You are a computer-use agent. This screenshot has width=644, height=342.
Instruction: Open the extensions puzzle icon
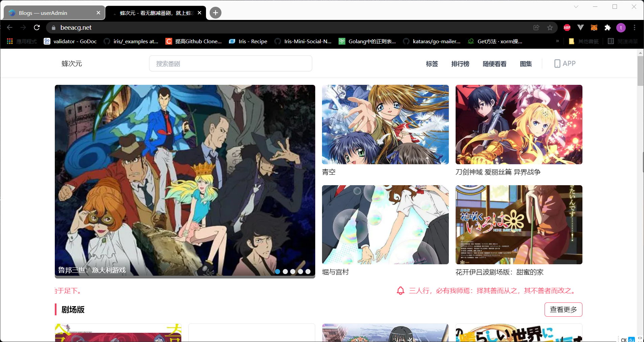(x=607, y=28)
